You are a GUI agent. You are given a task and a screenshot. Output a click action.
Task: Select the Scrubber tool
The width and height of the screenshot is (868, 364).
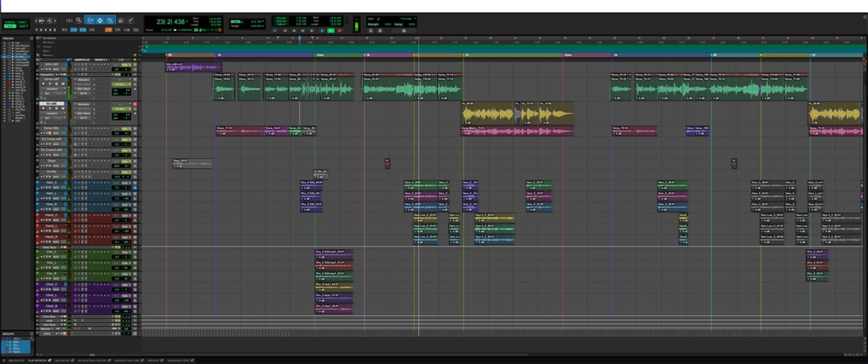tap(120, 21)
